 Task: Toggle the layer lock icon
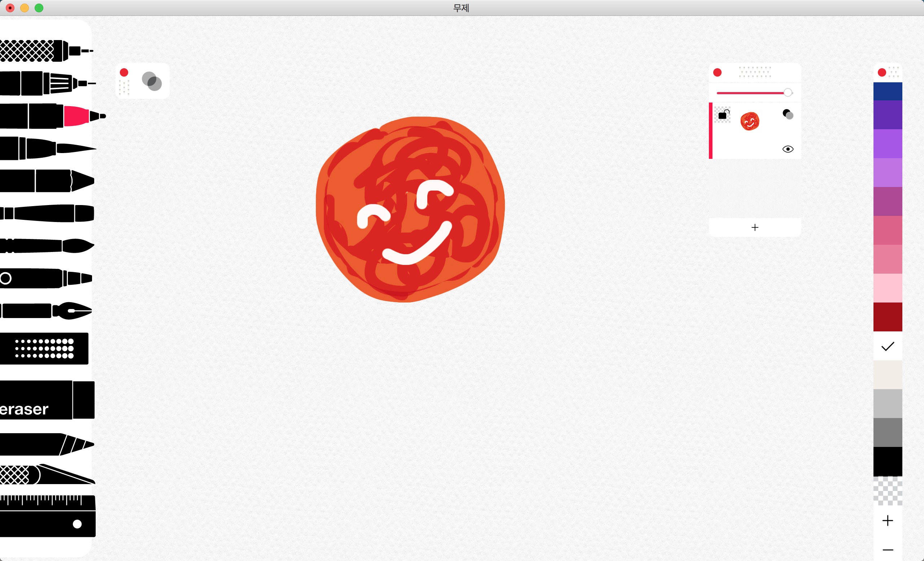723,115
